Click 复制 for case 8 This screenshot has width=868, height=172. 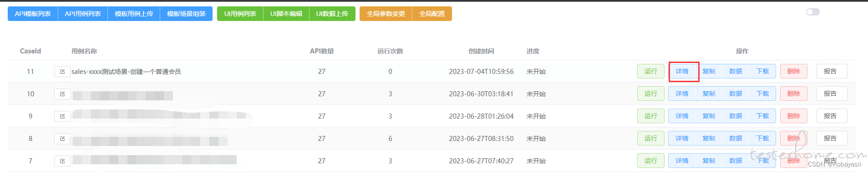click(x=709, y=138)
